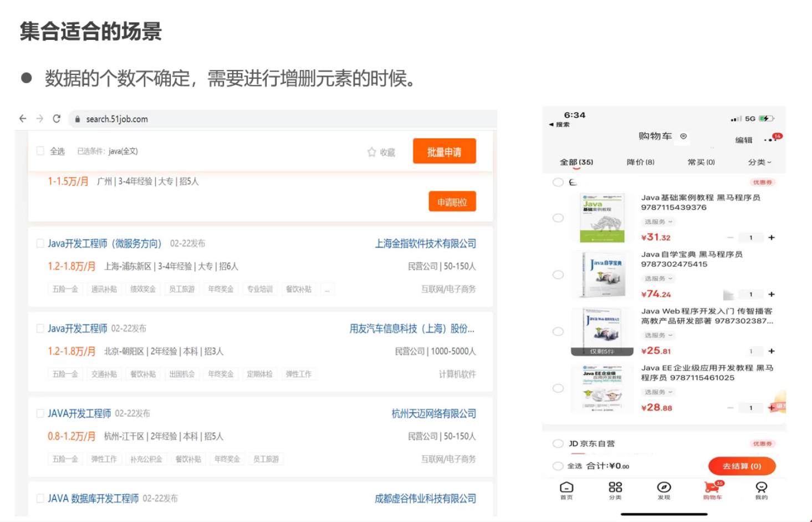Open the Java EE企业级应用 book cover thumbnail
The width and height of the screenshot is (812, 522).
(602, 388)
